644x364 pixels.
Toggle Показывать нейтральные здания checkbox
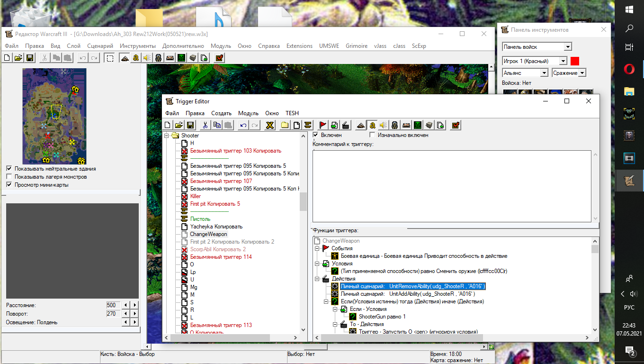point(9,169)
